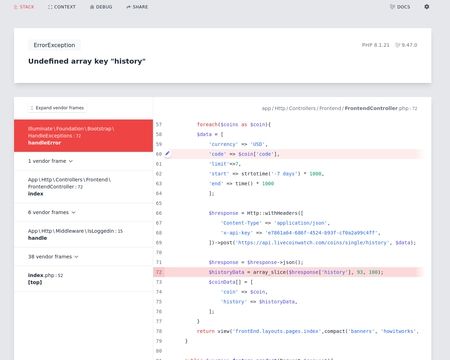Viewport: 450px width, 360px height.
Task: Click the return view line 78
Action: click(x=308, y=331)
